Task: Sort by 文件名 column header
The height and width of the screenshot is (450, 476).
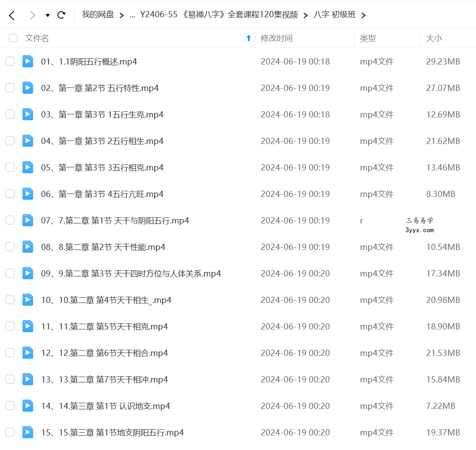Action: tap(37, 38)
